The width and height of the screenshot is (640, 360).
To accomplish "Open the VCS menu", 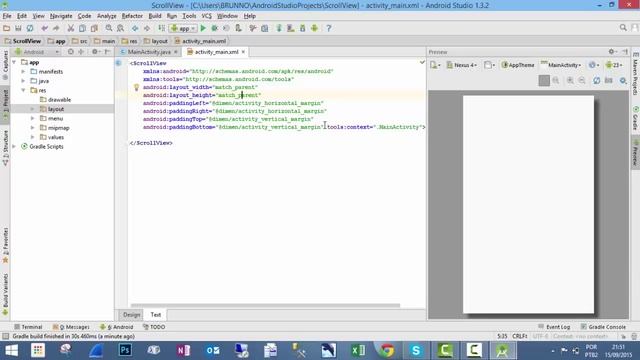I will tap(207, 16).
